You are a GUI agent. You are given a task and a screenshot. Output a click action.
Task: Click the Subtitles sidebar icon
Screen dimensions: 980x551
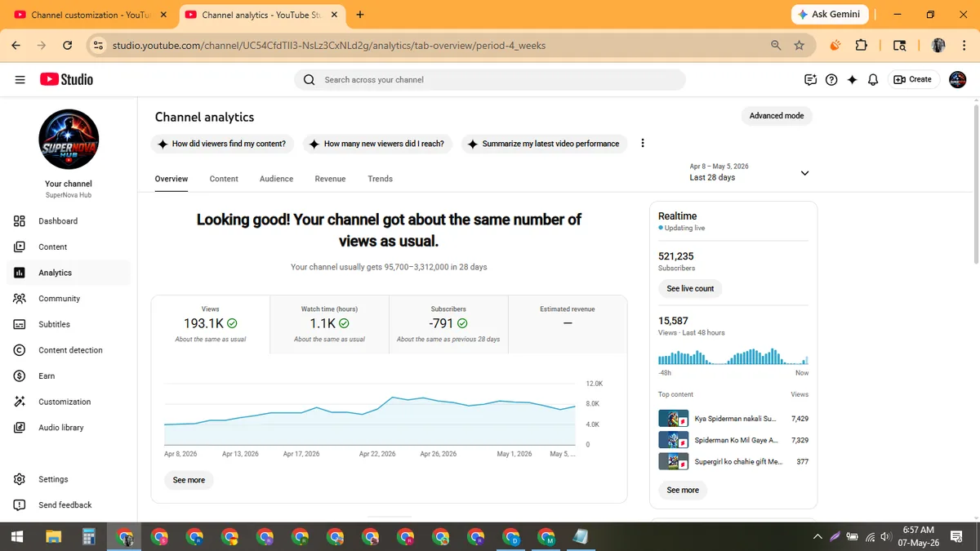pos(20,324)
